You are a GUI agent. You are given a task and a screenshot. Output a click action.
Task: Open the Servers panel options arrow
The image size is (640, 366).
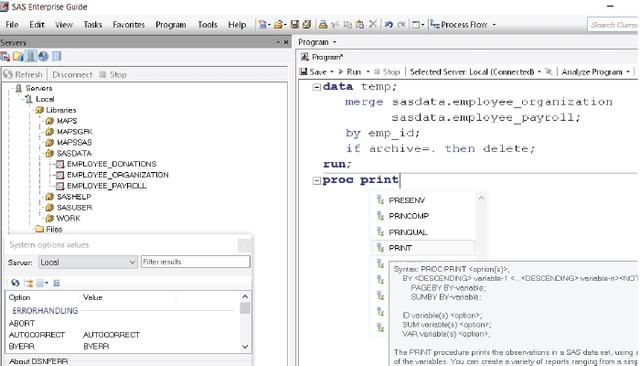pos(278,42)
